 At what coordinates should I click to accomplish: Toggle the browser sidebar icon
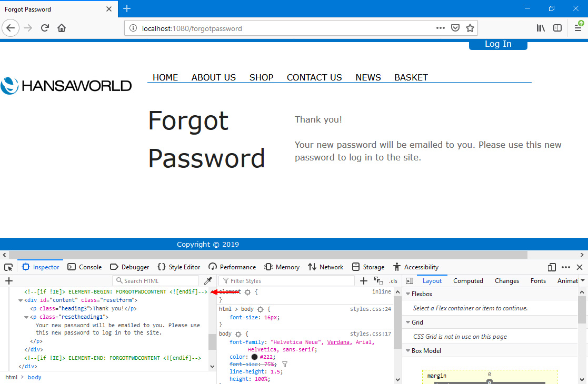(557, 28)
